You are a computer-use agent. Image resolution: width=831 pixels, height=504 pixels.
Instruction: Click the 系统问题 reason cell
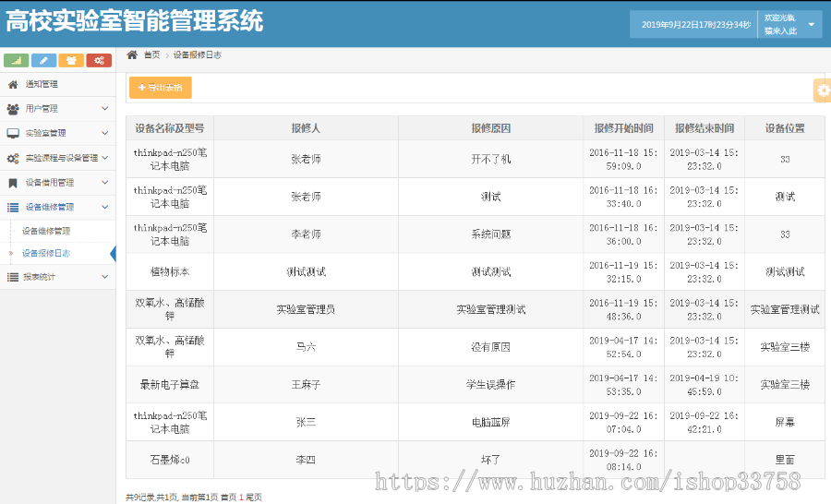[x=491, y=234]
